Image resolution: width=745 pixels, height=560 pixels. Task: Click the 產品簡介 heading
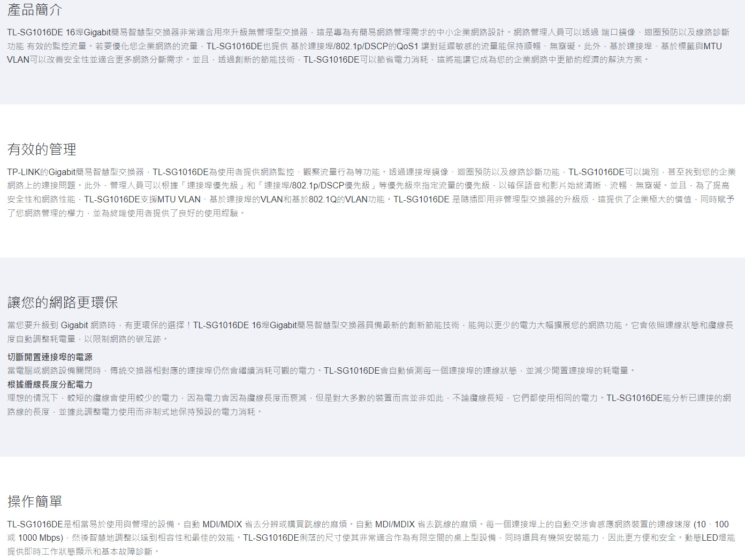[x=35, y=10]
